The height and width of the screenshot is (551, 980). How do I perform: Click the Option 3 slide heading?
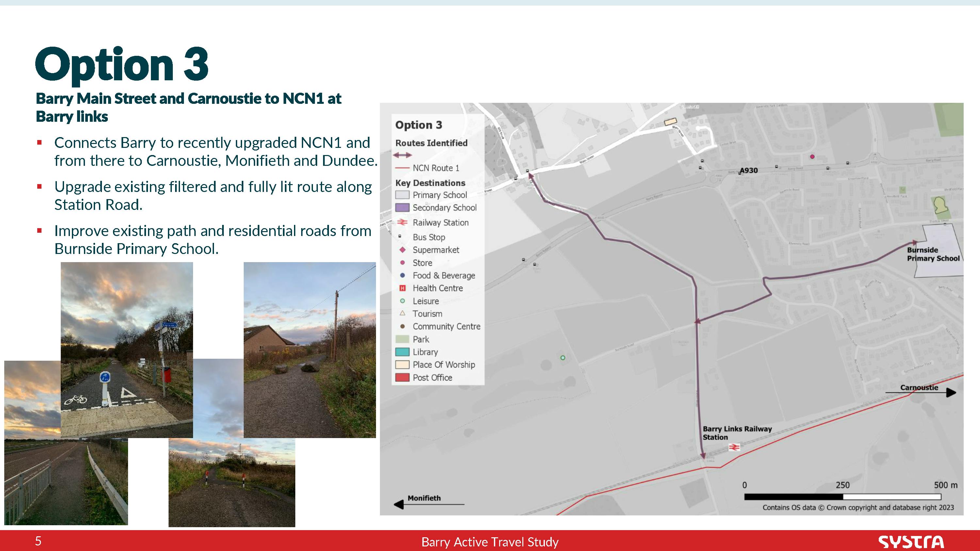[122, 64]
